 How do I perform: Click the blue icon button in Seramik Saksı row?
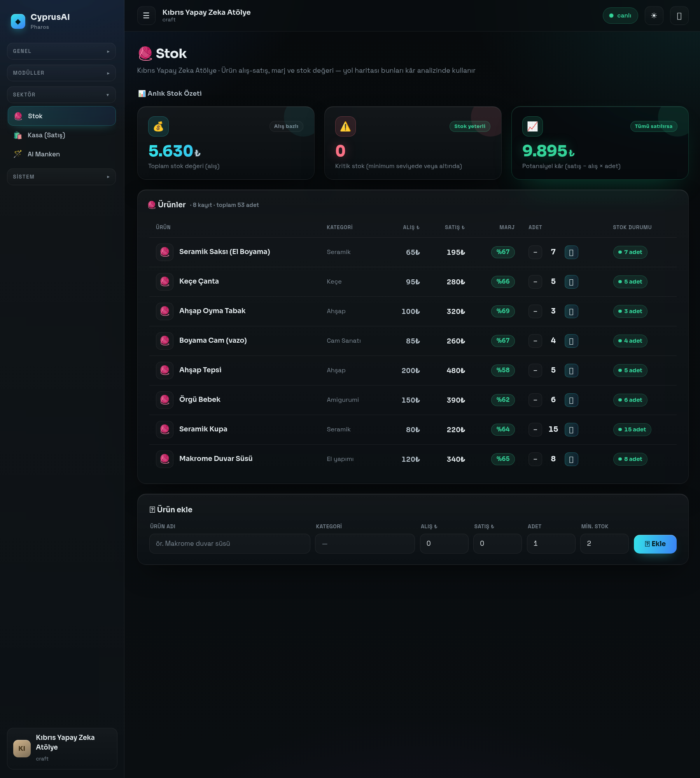click(x=571, y=252)
